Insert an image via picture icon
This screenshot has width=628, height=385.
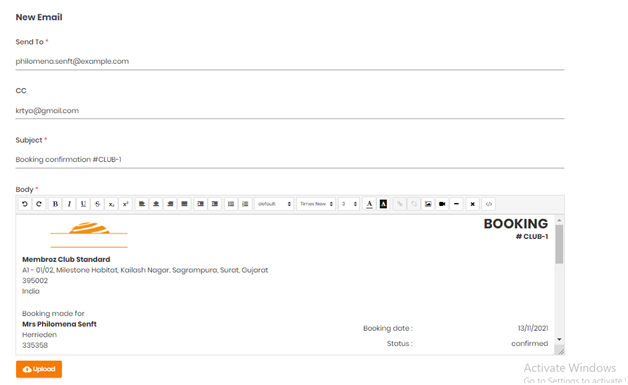tap(428, 204)
